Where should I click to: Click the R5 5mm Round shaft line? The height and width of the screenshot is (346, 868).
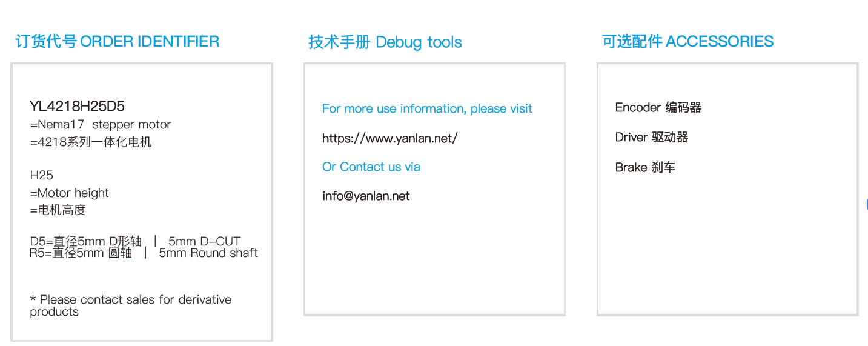point(144,253)
